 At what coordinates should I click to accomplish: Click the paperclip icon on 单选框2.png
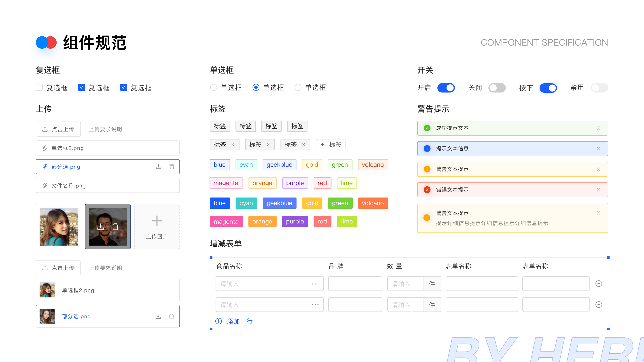[45, 148]
